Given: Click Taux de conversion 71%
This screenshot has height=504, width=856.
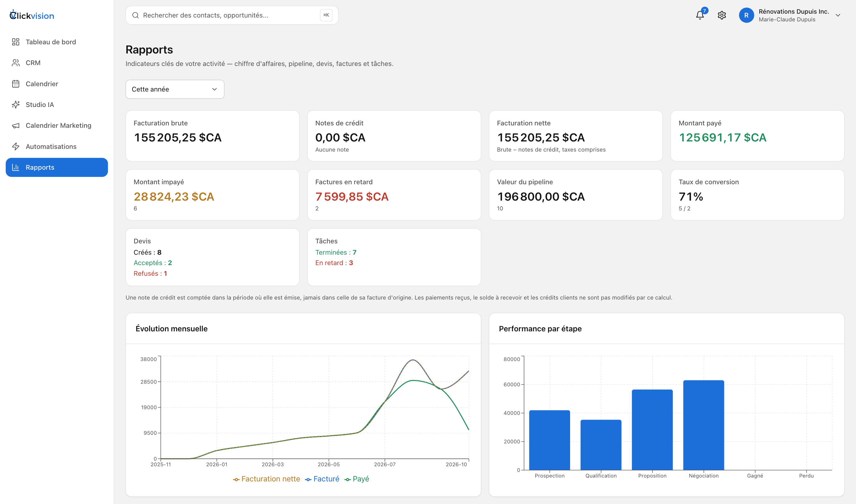Looking at the screenshot, I should point(691,197).
